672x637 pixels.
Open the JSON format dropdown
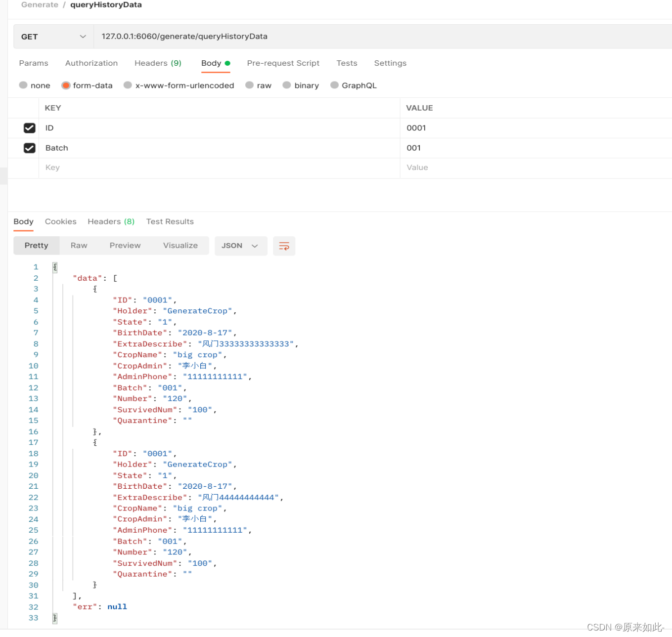pos(240,246)
